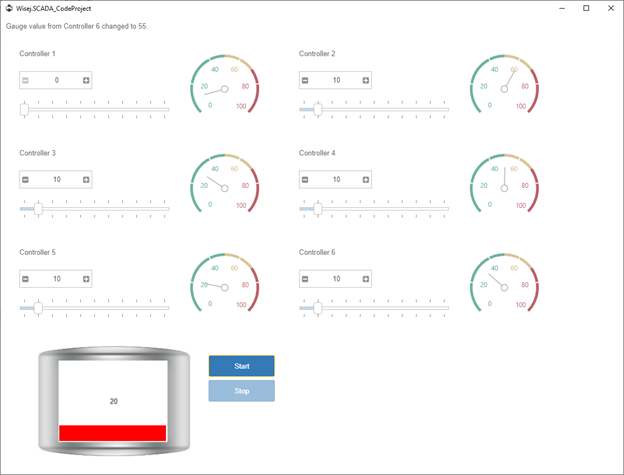Click the Controller 3 slider thumb
Image resolution: width=624 pixels, height=475 pixels.
tap(38, 208)
